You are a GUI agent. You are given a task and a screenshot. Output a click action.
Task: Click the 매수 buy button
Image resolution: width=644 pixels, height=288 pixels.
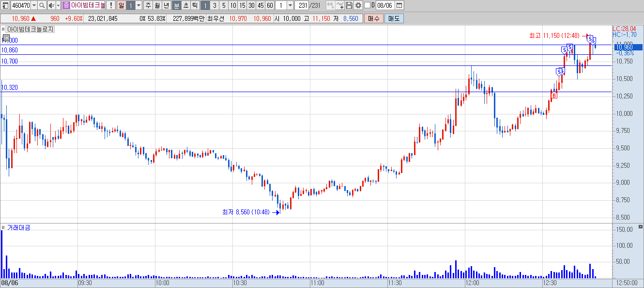(373, 18)
